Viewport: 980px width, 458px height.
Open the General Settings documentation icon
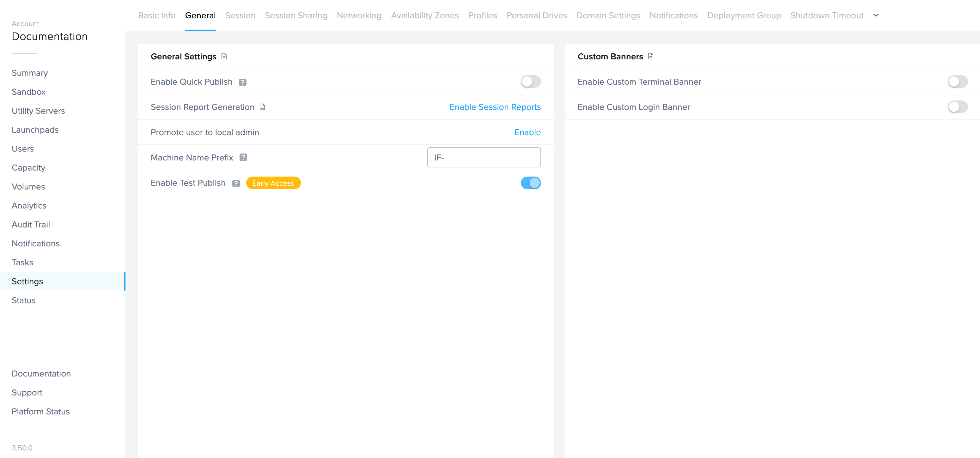click(224, 56)
